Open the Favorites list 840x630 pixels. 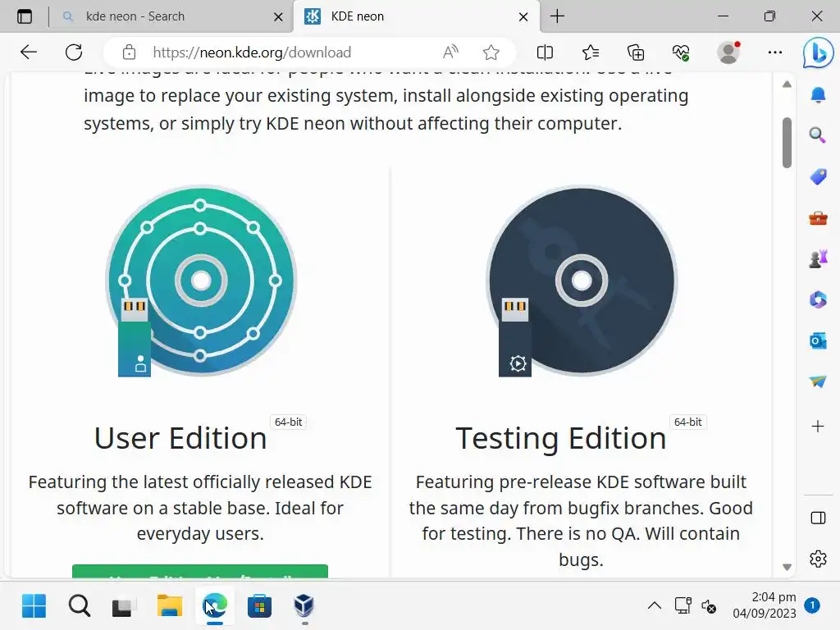[591, 52]
